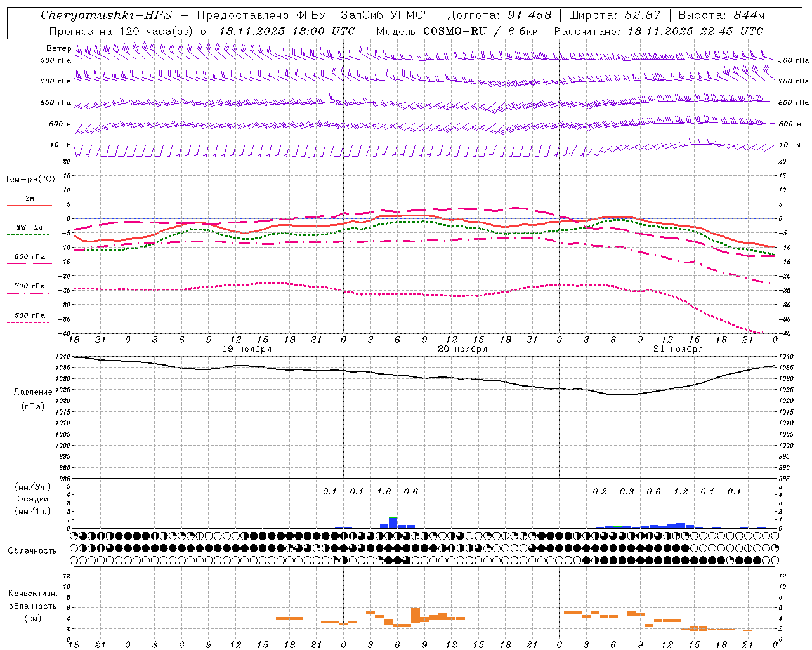Screen dimensions: 812x650
Task: Click the 'Прогноз на 120 часа(ов)' forecast text
Action: click(x=121, y=31)
